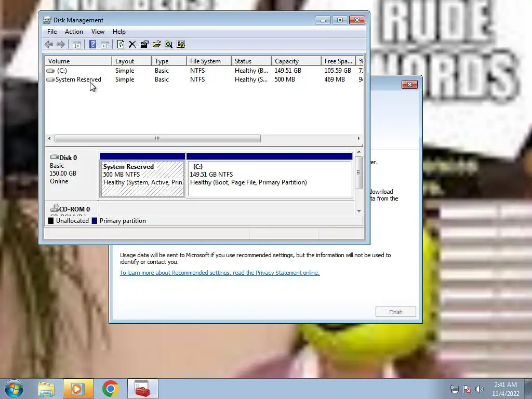Click the Back arrow in Disk Management toolbar

(49, 45)
